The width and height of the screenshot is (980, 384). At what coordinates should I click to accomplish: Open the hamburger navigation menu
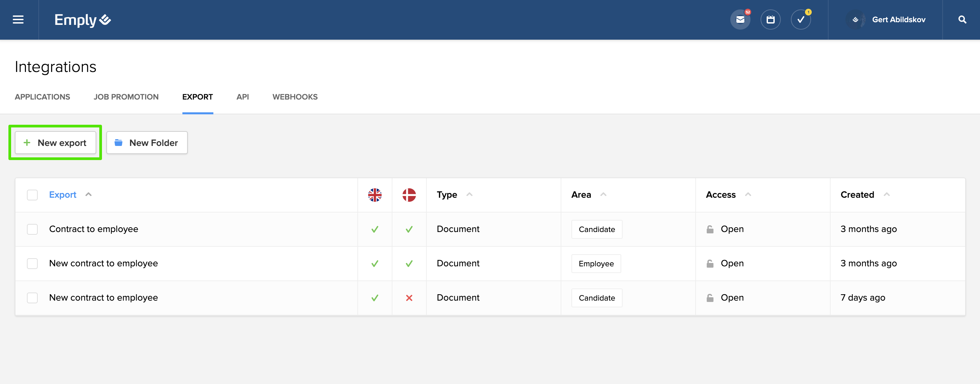pyautogui.click(x=17, y=20)
